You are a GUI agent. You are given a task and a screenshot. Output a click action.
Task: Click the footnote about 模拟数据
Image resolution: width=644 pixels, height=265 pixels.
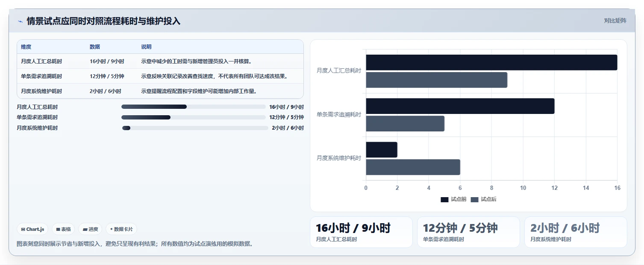(135, 244)
